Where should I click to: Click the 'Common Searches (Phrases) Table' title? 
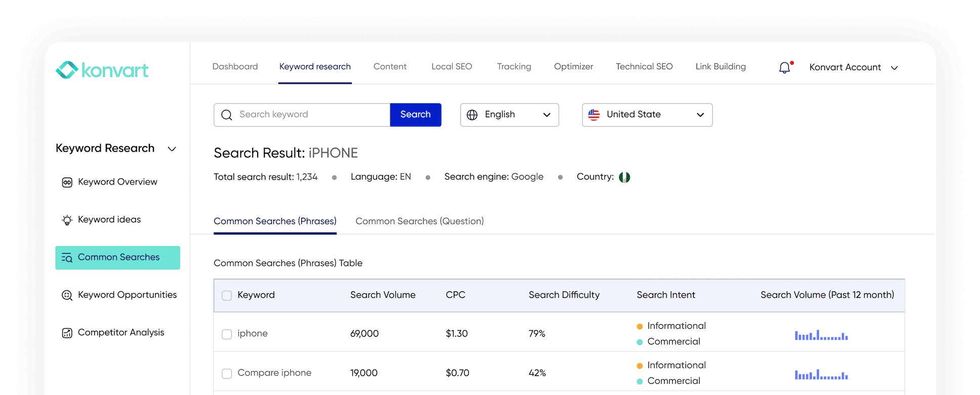click(288, 263)
